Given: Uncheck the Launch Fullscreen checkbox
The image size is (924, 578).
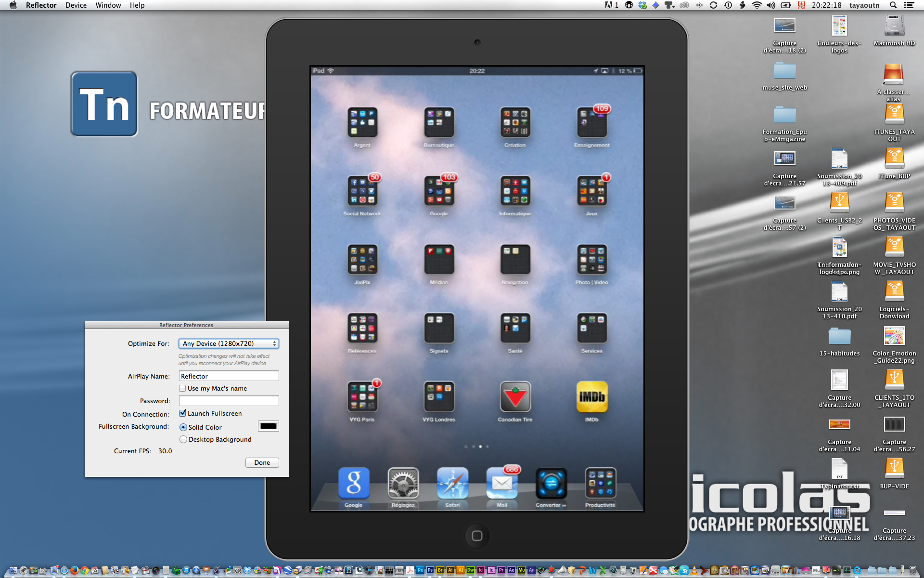Looking at the screenshot, I should click(x=182, y=413).
